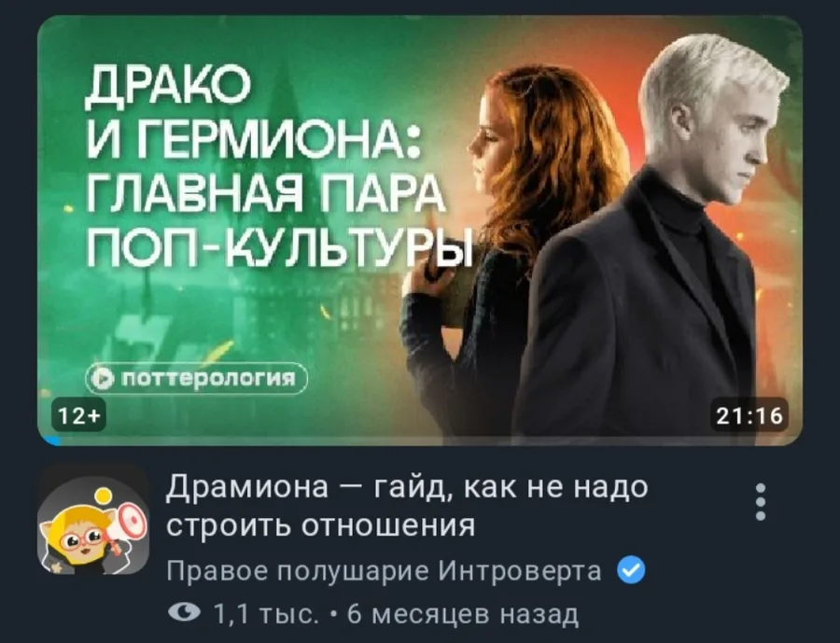Click the 21:16 duration badge
This screenshot has width=840, height=643.
click(749, 415)
